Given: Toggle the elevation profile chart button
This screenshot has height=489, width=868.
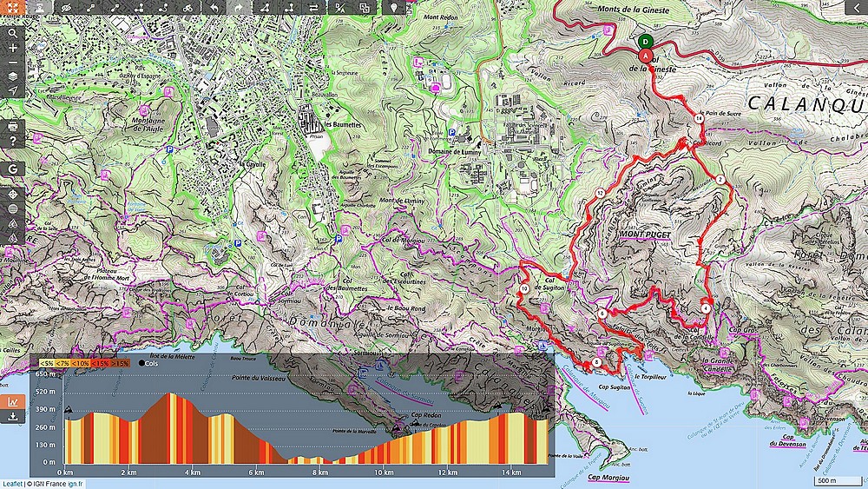Looking at the screenshot, I should pyautogui.click(x=13, y=402).
